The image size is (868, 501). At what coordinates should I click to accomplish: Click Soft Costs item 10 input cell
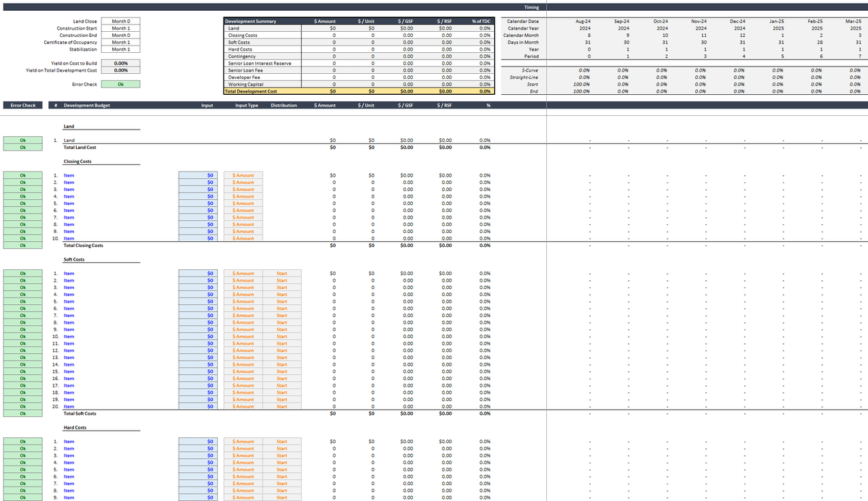(197, 337)
